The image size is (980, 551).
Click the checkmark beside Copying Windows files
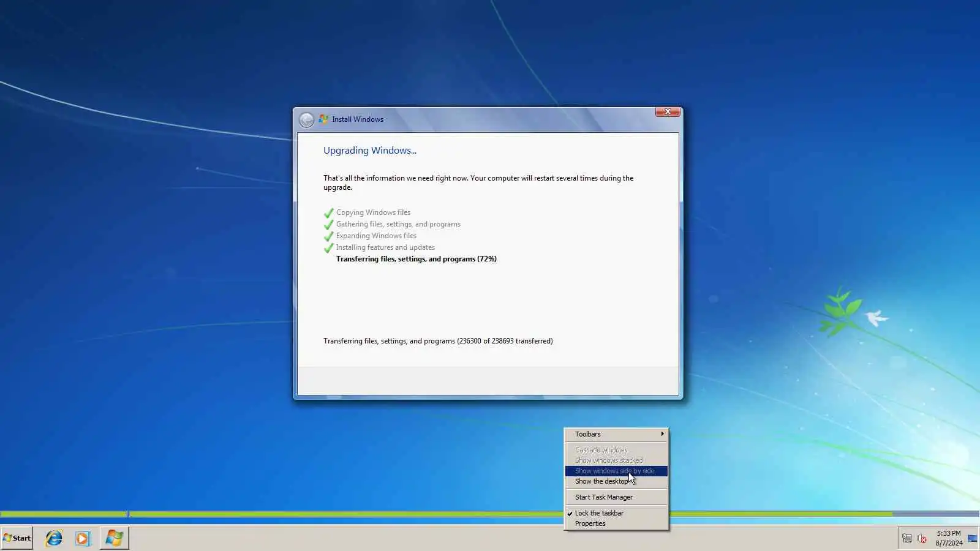pyautogui.click(x=328, y=213)
